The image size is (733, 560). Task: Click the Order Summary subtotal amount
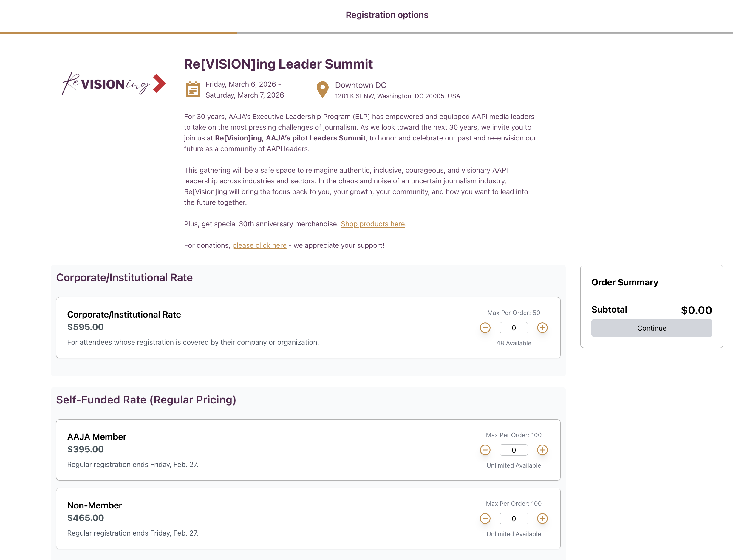point(696,310)
